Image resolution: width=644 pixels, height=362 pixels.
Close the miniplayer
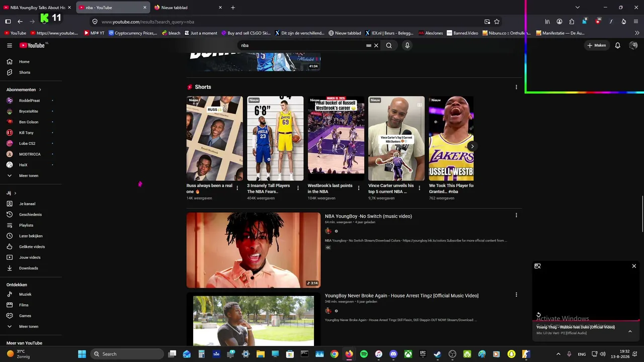pos(634,266)
